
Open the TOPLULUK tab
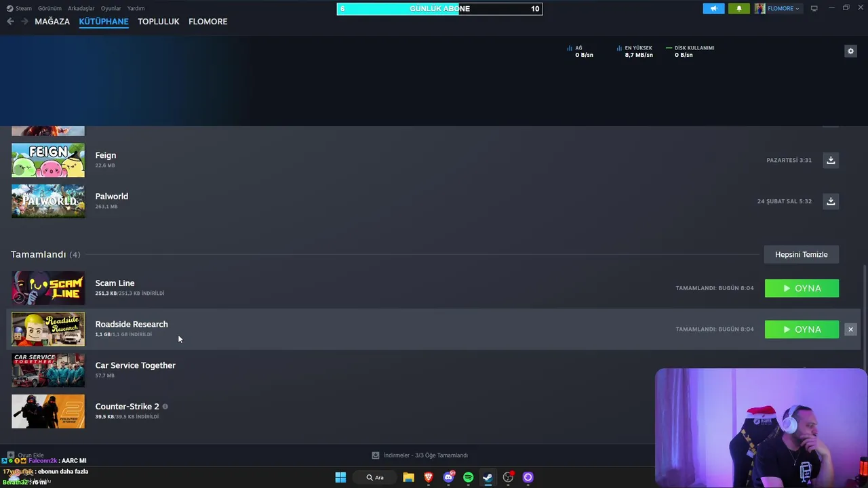coord(159,22)
